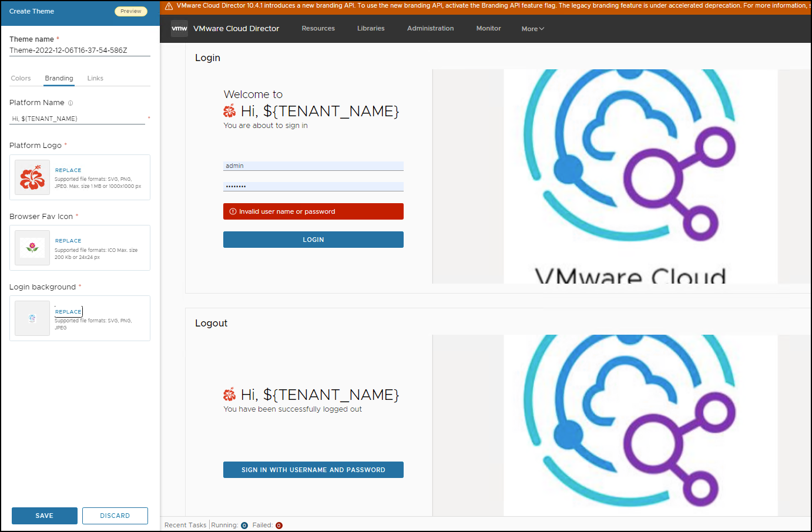Replace the Login background image
This screenshot has width=812, height=532.
(68, 312)
